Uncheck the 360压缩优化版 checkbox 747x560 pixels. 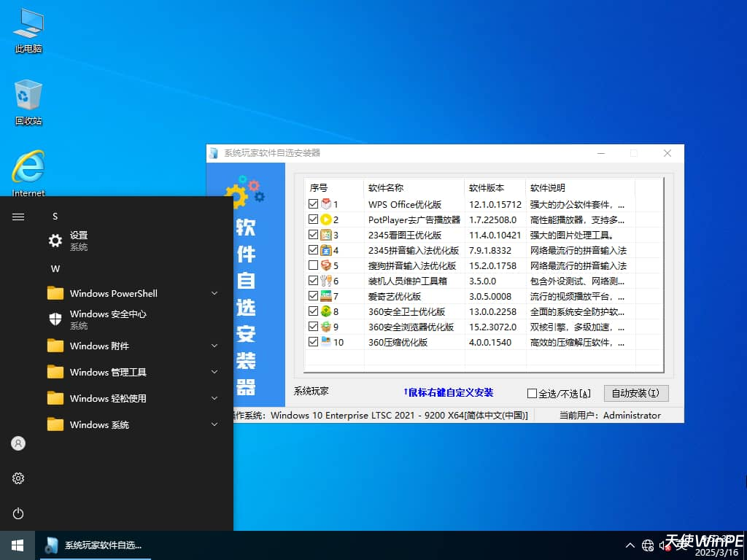coord(313,341)
